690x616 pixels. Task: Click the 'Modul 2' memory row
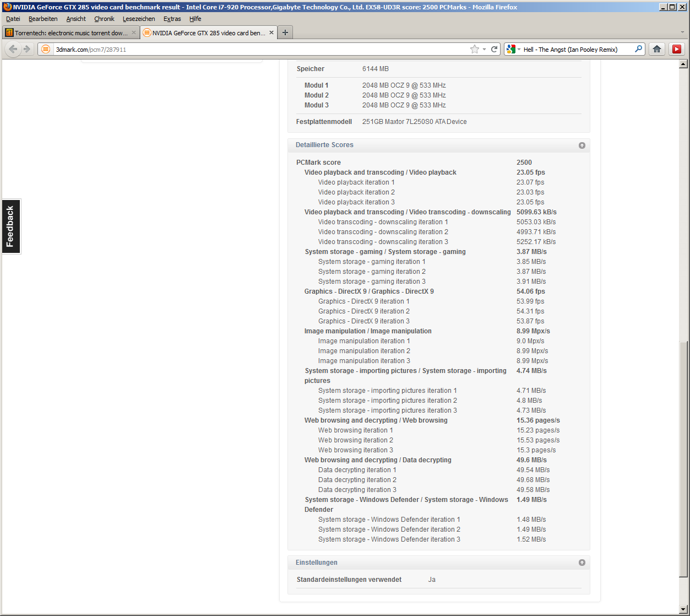tap(375, 95)
